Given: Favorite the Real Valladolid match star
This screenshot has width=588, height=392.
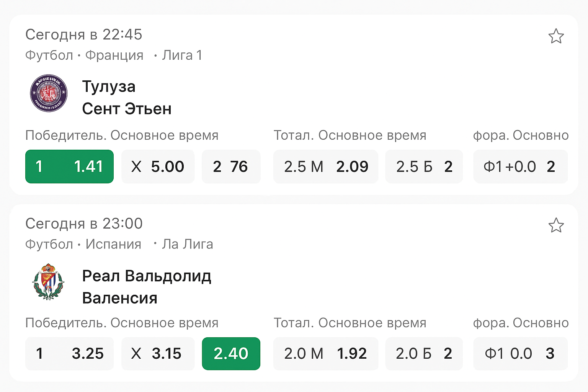Looking at the screenshot, I should click(556, 225).
